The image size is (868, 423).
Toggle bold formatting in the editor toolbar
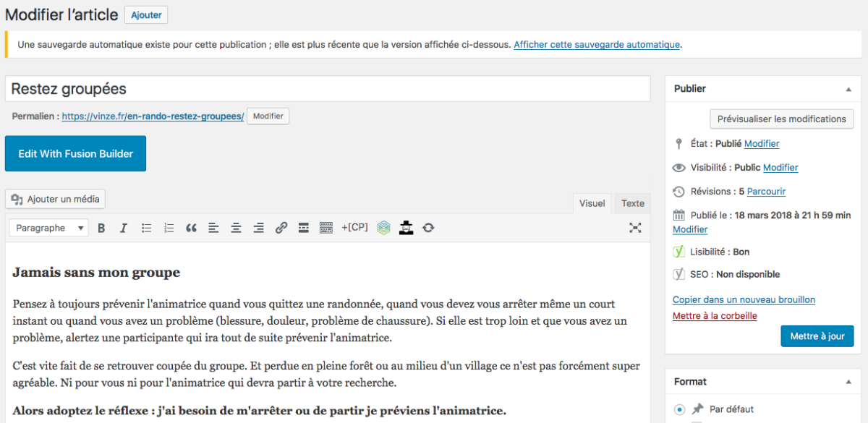(x=101, y=228)
